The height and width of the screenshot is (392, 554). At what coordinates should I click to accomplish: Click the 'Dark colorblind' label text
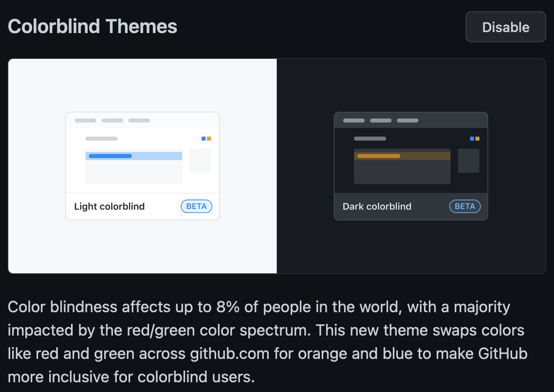coord(377,206)
